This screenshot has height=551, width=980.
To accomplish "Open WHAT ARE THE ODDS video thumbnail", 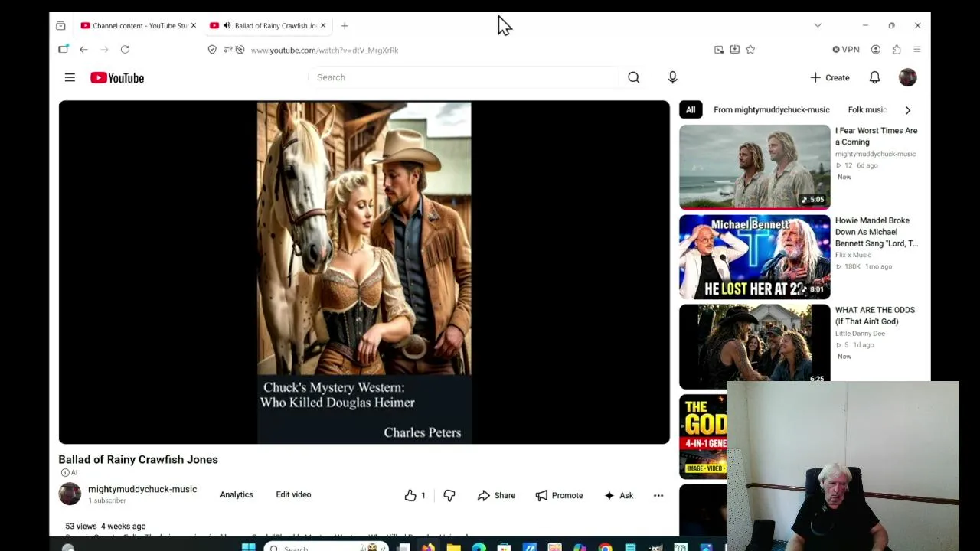I will (754, 347).
